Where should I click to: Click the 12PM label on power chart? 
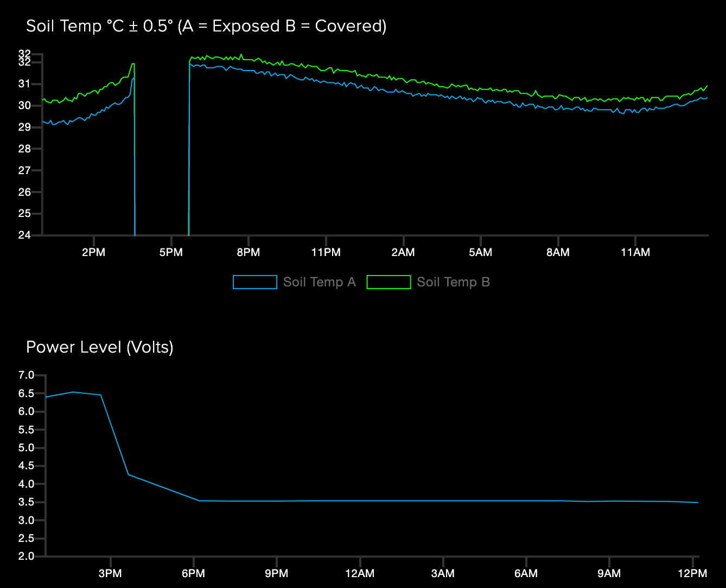[692, 573]
